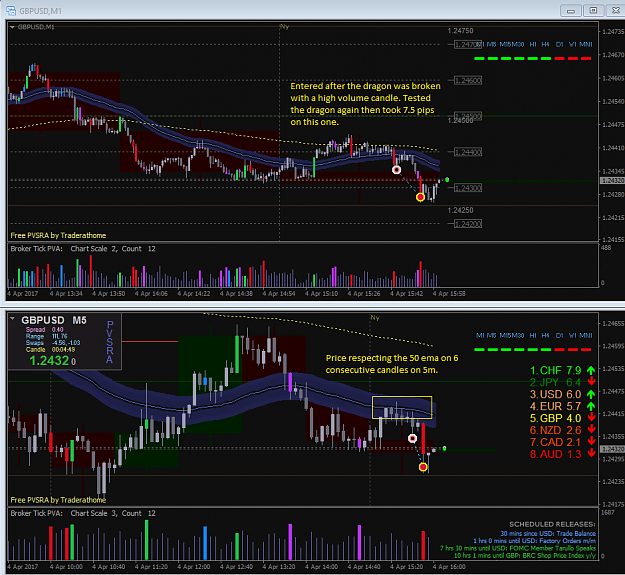Click white entry circle marker on M5 chart

(x=413, y=438)
